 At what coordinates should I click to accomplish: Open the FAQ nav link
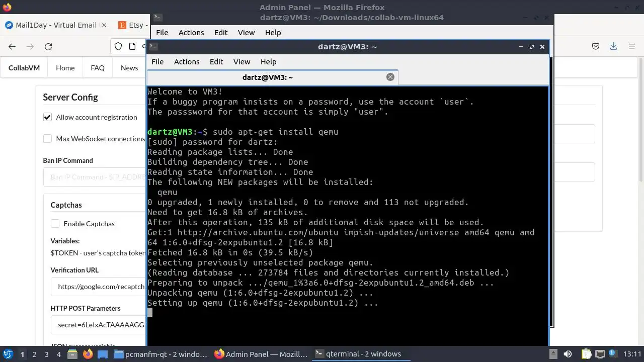[x=98, y=68]
